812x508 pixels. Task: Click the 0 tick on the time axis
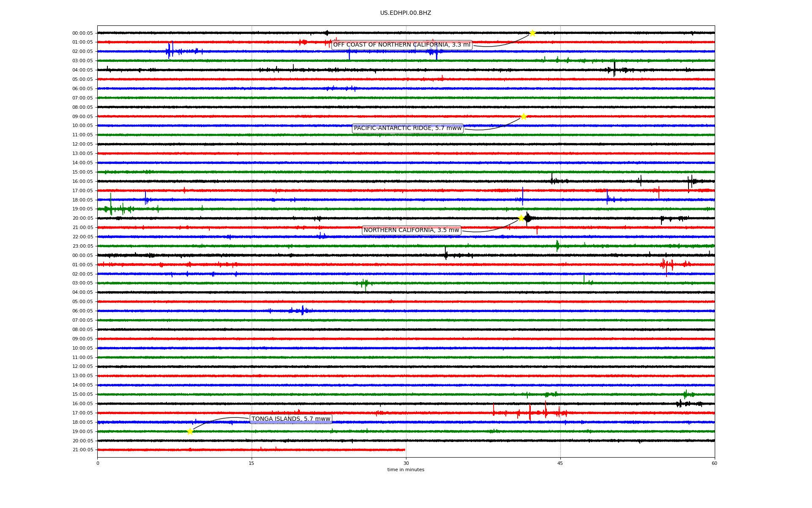point(98,463)
